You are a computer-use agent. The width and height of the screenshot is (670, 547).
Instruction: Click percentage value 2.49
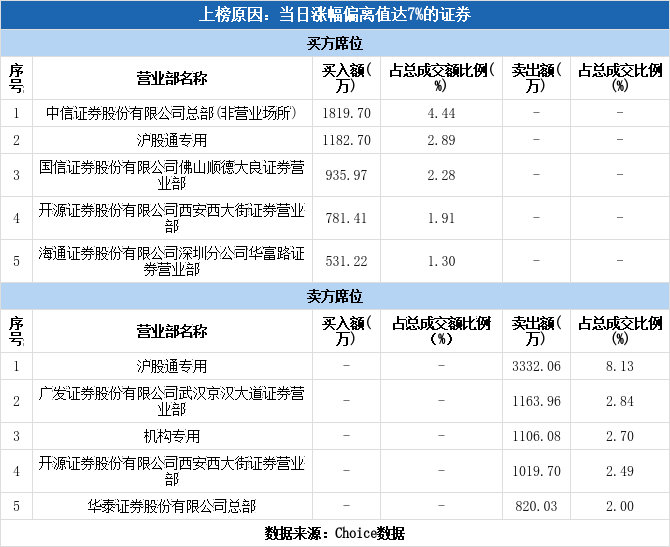pyautogui.click(x=620, y=471)
